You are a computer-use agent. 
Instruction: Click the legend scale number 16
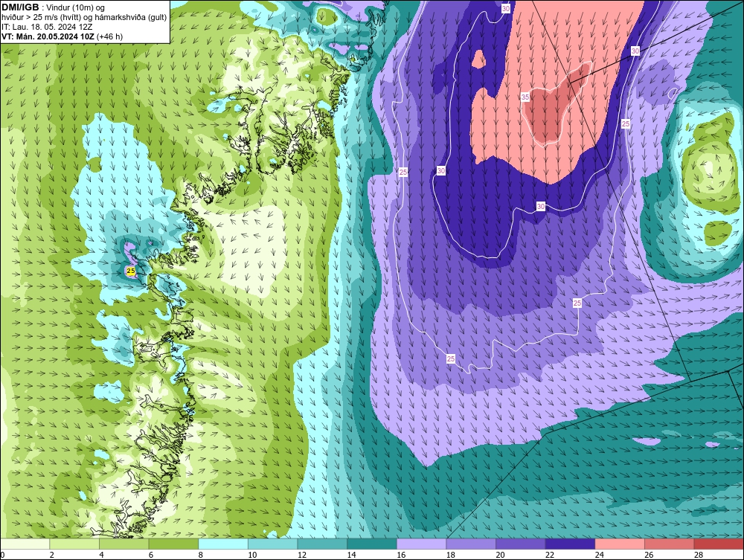point(401,555)
